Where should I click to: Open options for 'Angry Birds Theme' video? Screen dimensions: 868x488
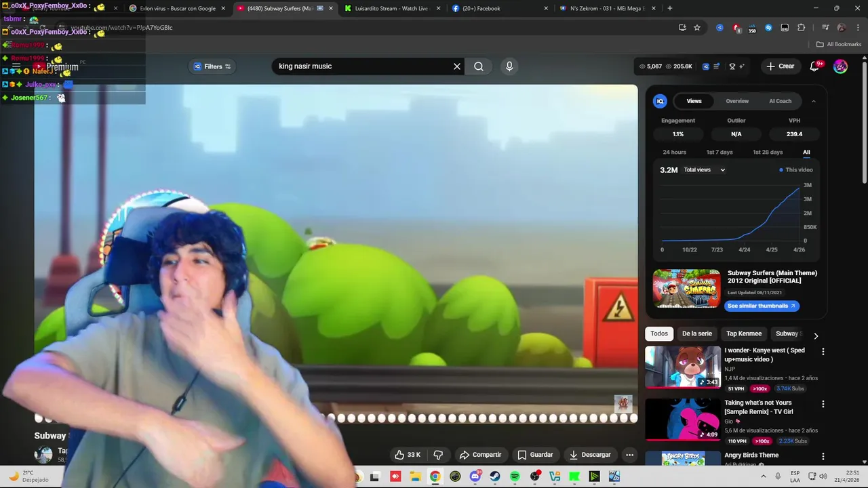tap(823, 456)
